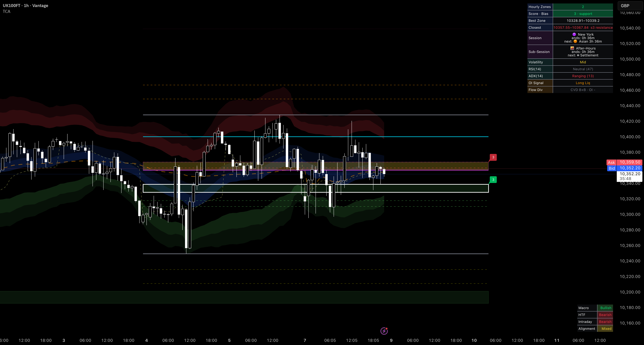
Task: Click the lightning events icon near the time axis
Action: (384, 331)
